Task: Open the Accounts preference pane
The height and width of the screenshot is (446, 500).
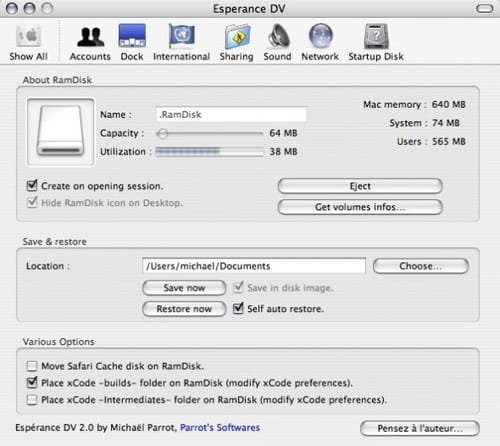Action: pos(90,36)
